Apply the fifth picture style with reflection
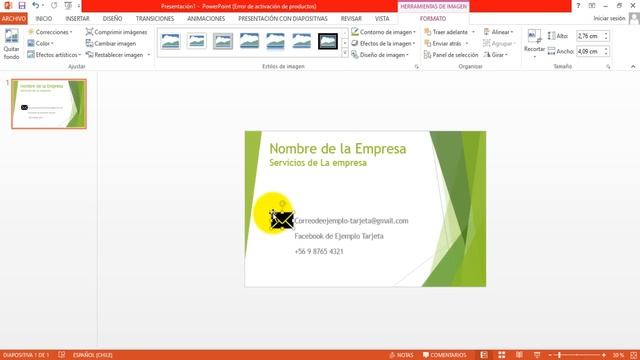Viewport: 640px width, 360px height. [x=276, y=41]
